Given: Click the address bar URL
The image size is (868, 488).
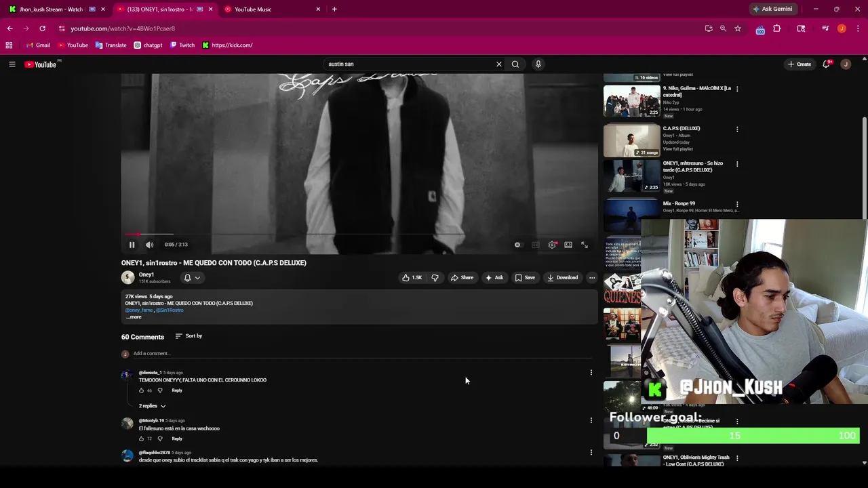Looking at the screenshot, I should click(123, 28).
